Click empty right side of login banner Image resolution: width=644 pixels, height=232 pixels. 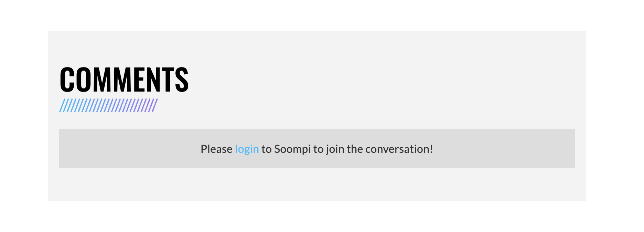point(506,149)
